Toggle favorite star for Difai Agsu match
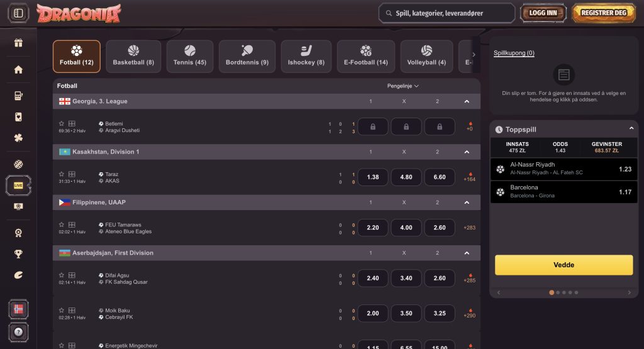 click(x=62, y=275)
